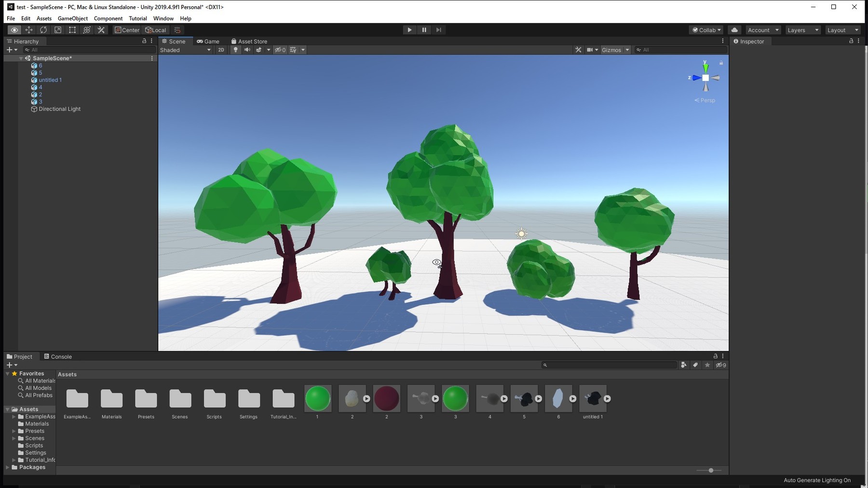Enable 2D view mode in Scene toolbar

[x=221, y=50]
